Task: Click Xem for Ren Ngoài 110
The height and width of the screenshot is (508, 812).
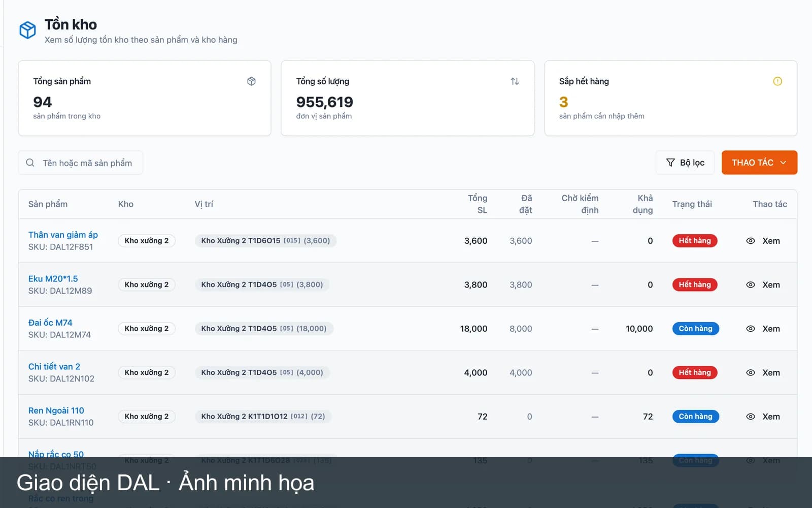Action: pyautogui.click(x=771, y=417)
